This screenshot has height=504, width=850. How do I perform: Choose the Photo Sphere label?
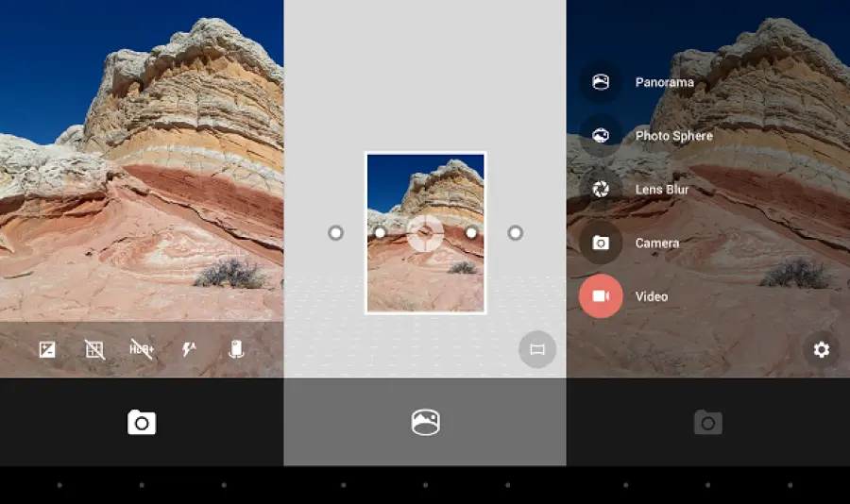[673, 136]
